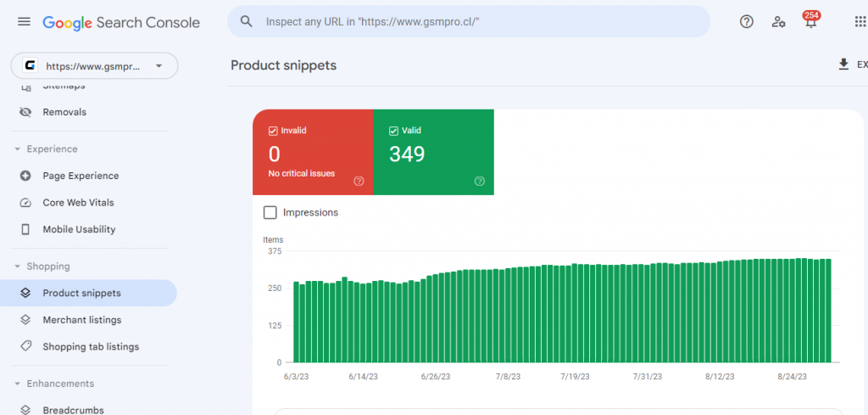The height and width of the screenshot is (415, 868).
Task: Click the last green bar of the chart
Action: click(x=829, y=311)
